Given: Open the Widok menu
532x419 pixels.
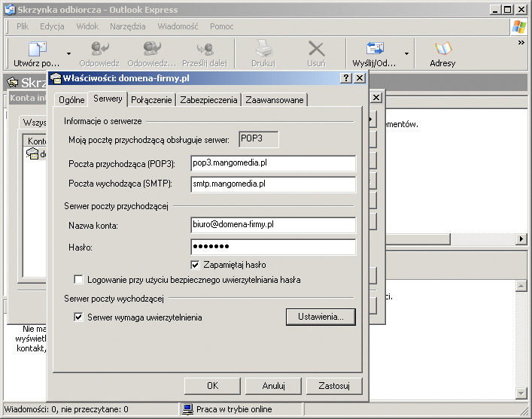Looking at the screenshot, I should (x=87, y=26).
